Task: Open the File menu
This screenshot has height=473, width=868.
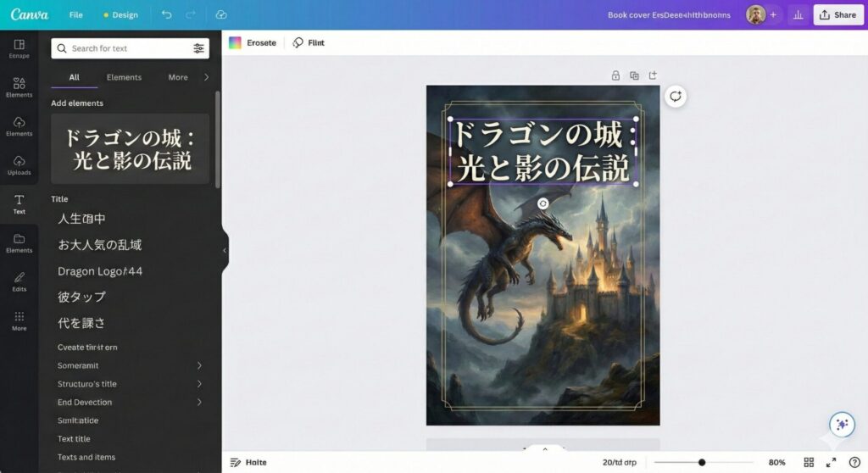Action: point(76,14)
